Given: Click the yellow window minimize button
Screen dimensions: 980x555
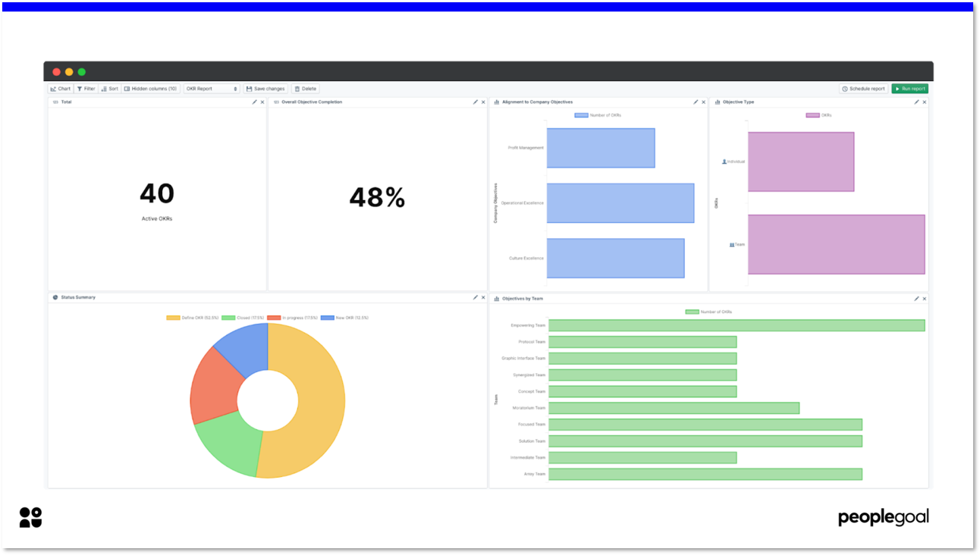Looking at the screenshot, I should pyautogui.click(x=69, y=72).
